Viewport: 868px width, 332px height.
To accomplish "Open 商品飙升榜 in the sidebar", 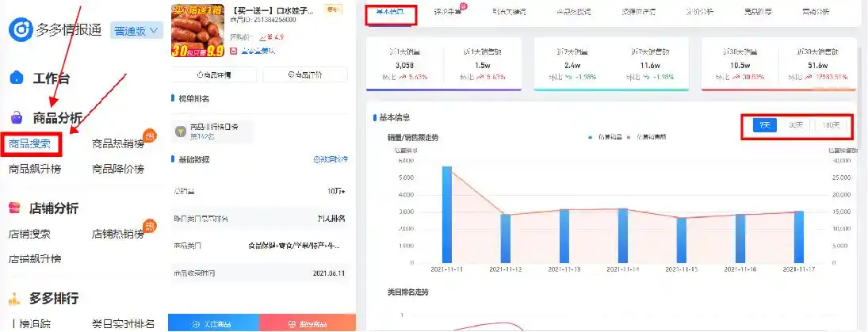I will [x=34, y=170].
